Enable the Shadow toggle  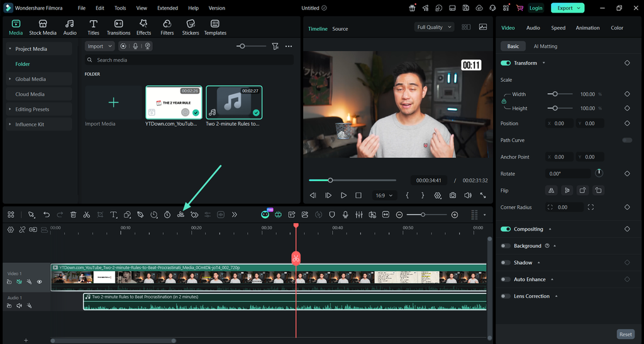point(506,263)
